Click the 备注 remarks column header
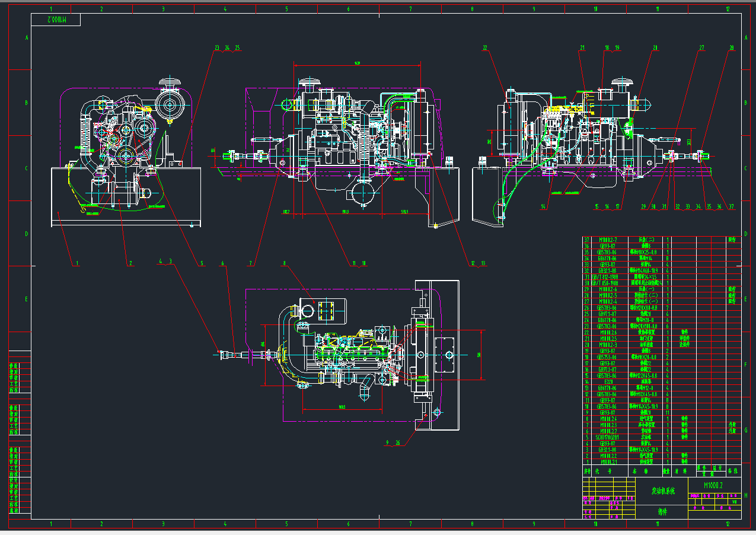 pyautogui.click(x=734, y=470)
